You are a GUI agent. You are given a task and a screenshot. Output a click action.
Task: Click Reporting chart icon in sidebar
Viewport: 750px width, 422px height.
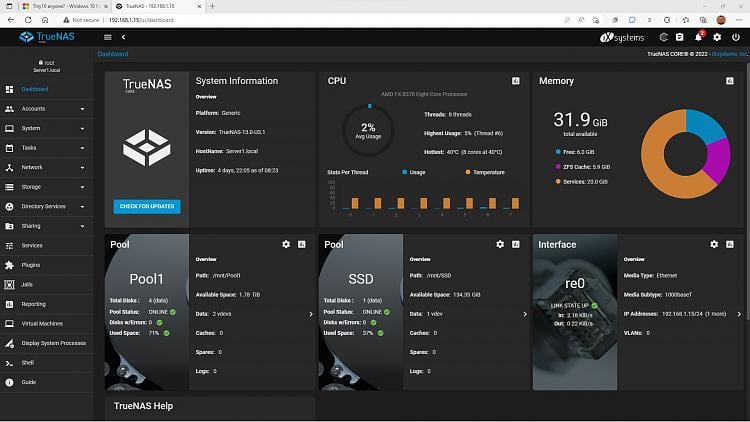[9, 304]
